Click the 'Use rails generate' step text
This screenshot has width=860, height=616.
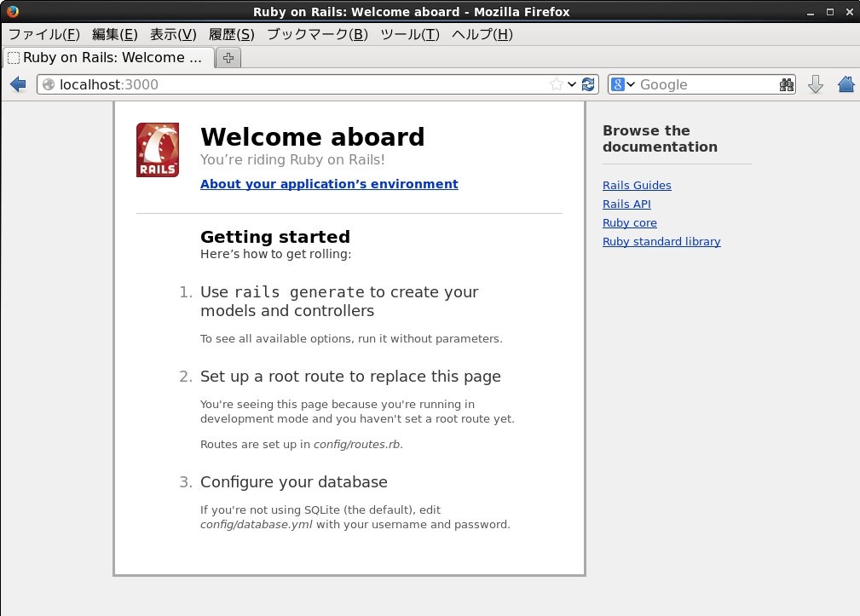pyautogui.click(x=339, y=301)
